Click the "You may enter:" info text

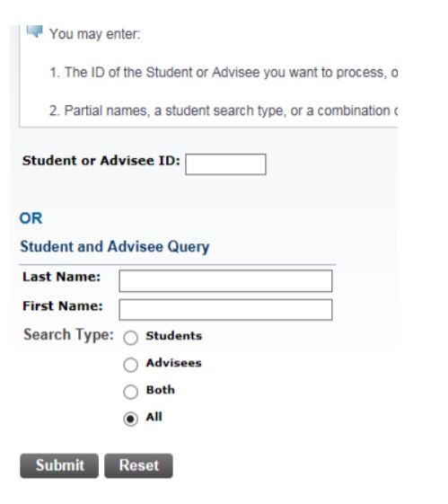pos(95,34)
